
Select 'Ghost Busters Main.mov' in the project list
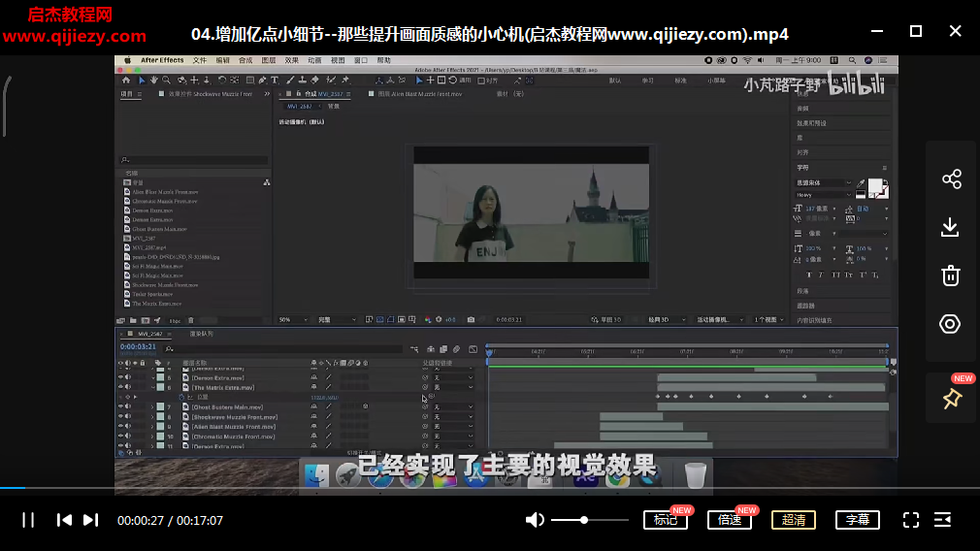coord(159,229)
